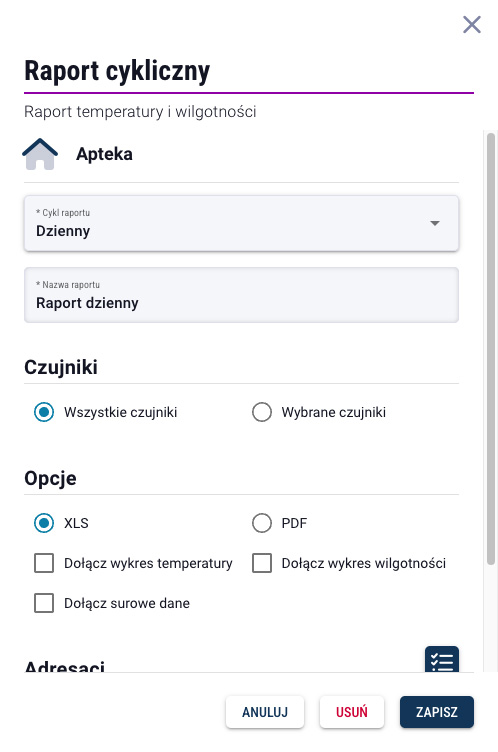Click the Apteka location label
Image resolution: width=498 pixels, height=752 pixels.
point(104,154)
